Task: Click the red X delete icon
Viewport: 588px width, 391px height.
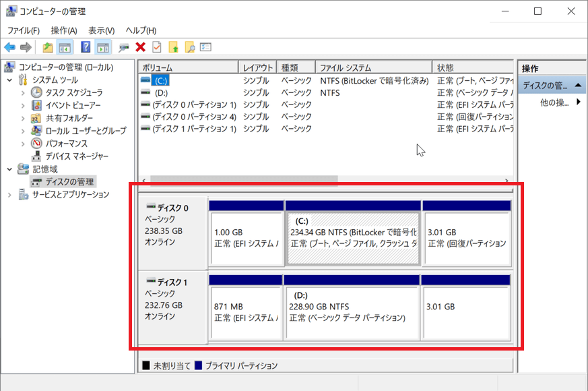Action: tap(140, 47)
